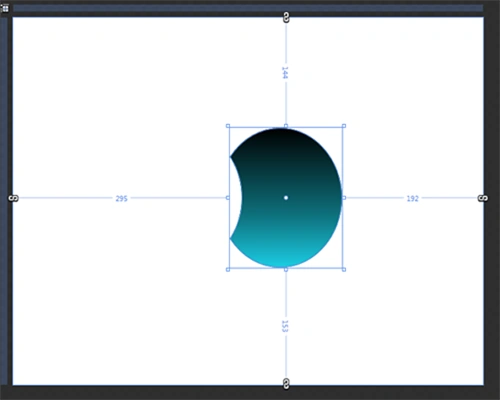The height and width of the screenshot is (400, 500).
Task: Click the top-left corner resize handle
Action: 228,126
